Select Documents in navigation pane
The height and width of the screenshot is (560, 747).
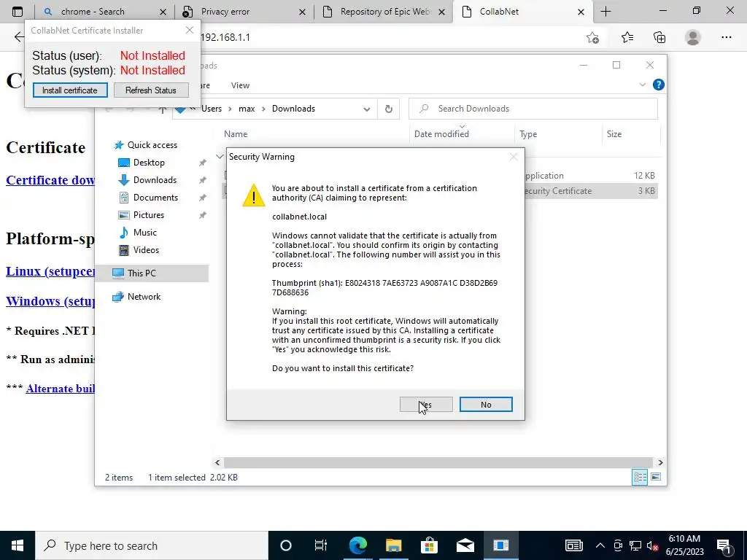(148, 197)
